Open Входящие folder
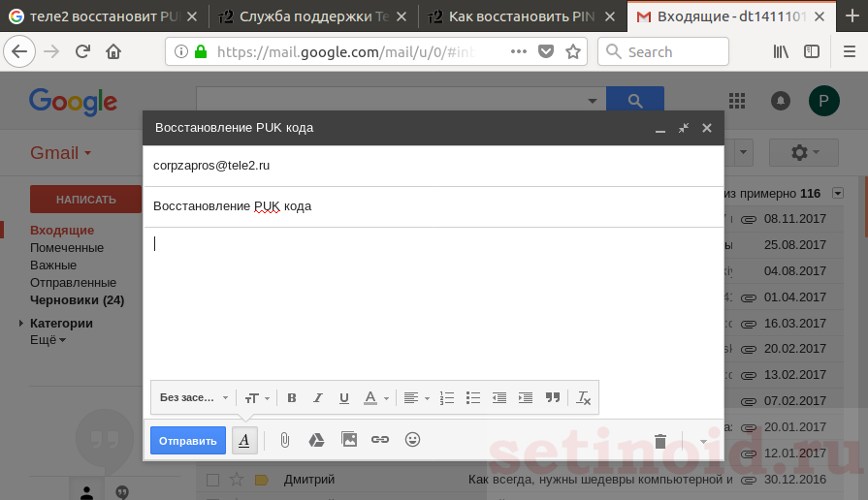 62,230
